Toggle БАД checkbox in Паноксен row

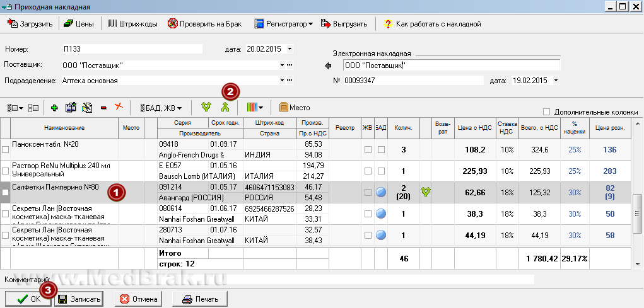[381, 150]
